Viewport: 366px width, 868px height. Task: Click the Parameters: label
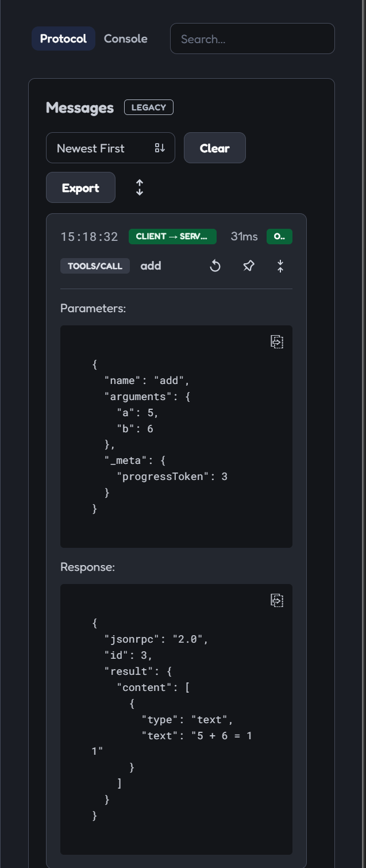(x=93, y=308)
